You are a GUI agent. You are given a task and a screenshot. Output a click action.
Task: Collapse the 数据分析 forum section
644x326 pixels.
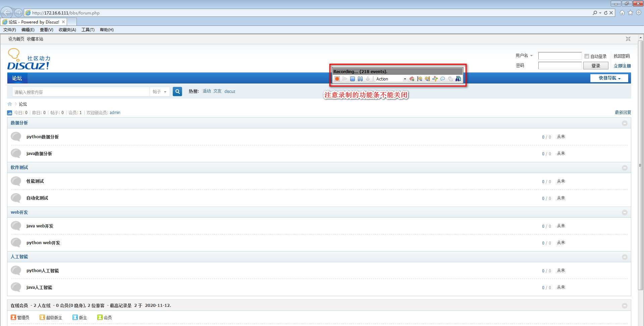coord(625,123)
